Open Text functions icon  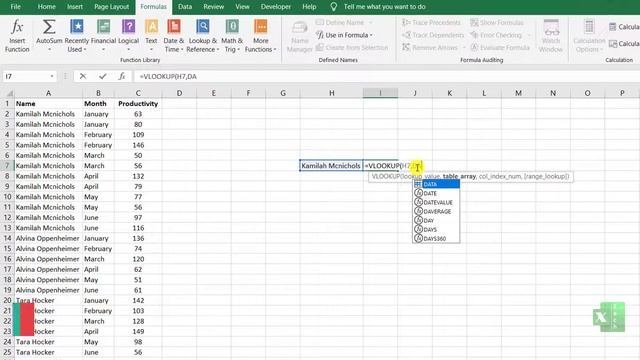click(x=151, y=27)
